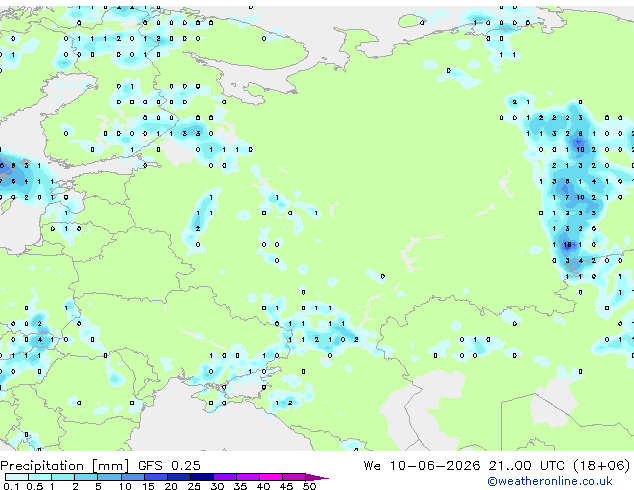Click the '50' legend scale value
Viewport: 634px width, 490px height.
[x=309, y=486]
